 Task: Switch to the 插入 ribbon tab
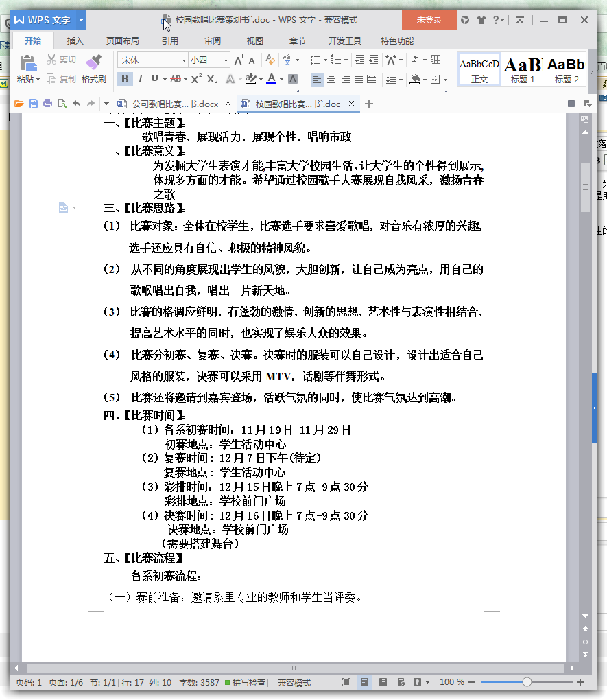pos(75,40)
